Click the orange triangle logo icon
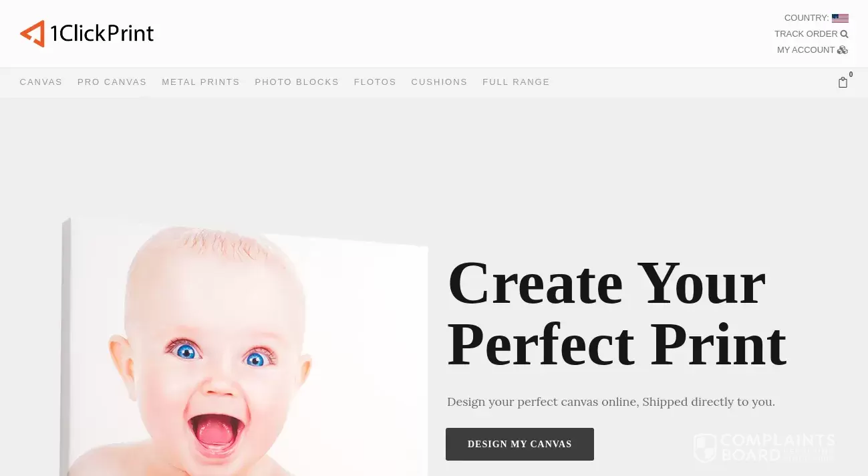This screenshot has height=476, width=868. click(x=32, y=33)
